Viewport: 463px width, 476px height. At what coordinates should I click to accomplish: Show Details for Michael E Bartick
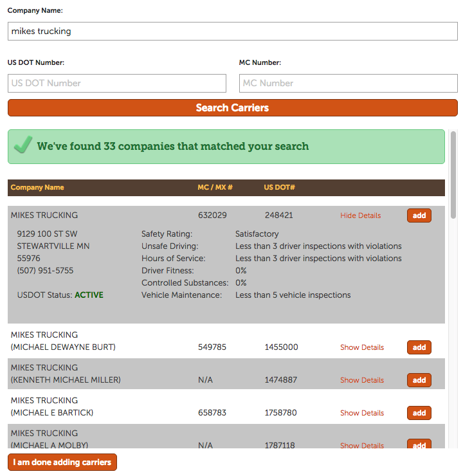point(362,413)
